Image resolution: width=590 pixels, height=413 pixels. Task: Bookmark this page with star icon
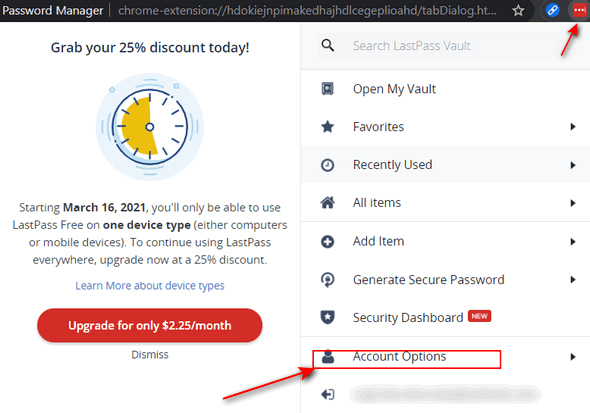tap(519, 11)
